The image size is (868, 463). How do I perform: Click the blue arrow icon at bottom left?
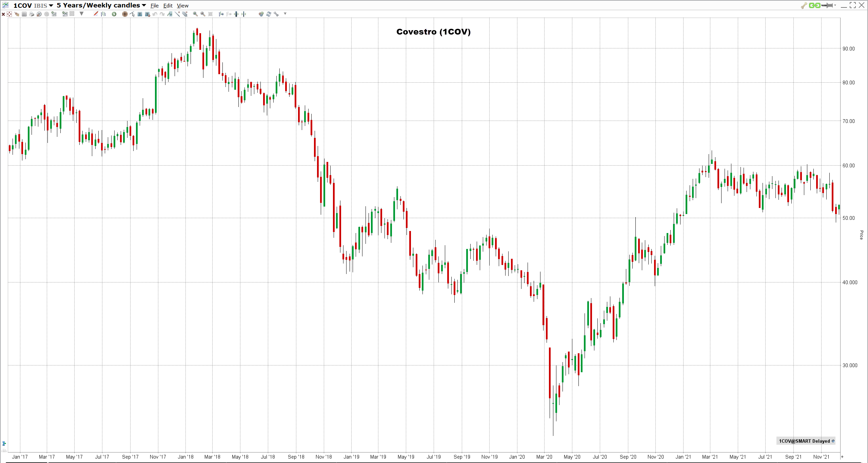[4, 443]
